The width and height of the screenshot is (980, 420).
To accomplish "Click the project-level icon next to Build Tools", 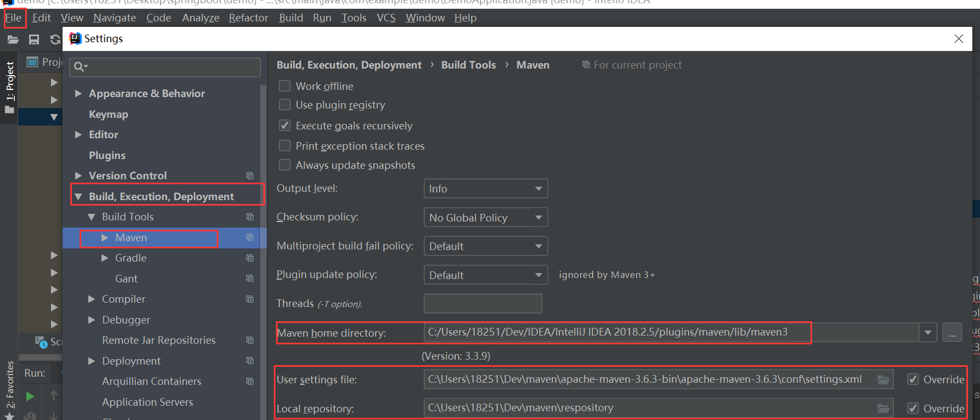I will click(x=250, y=217).
